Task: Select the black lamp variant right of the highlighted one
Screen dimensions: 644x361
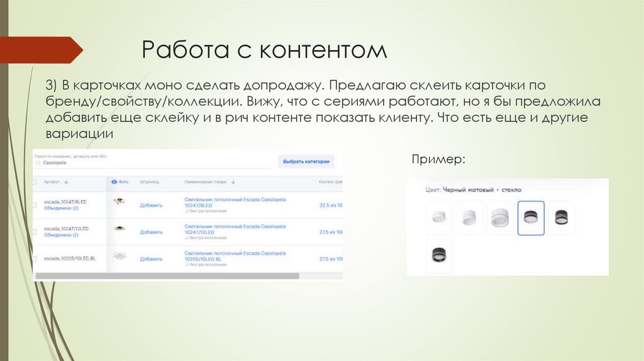Action: pyautogui.click(x=562, y=218)
